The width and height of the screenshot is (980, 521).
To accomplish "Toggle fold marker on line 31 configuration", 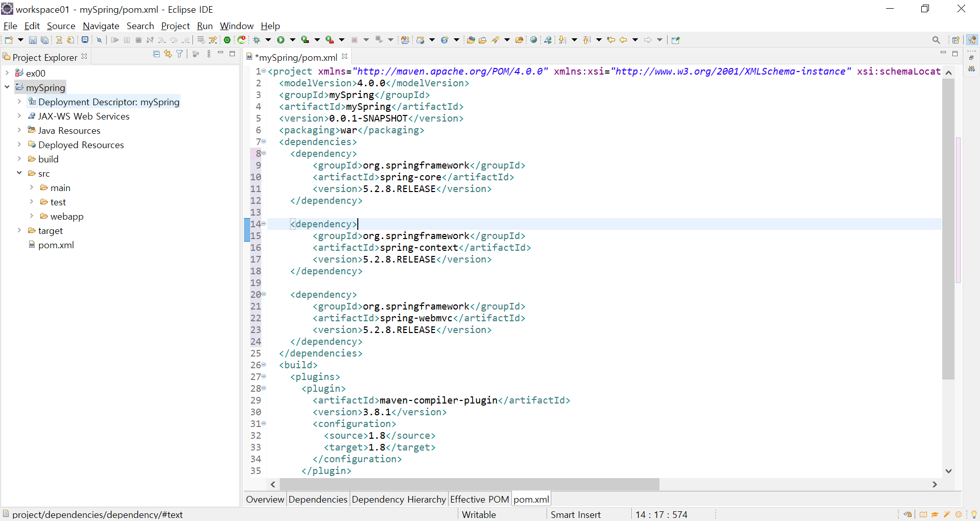I will tap(264, 423).
